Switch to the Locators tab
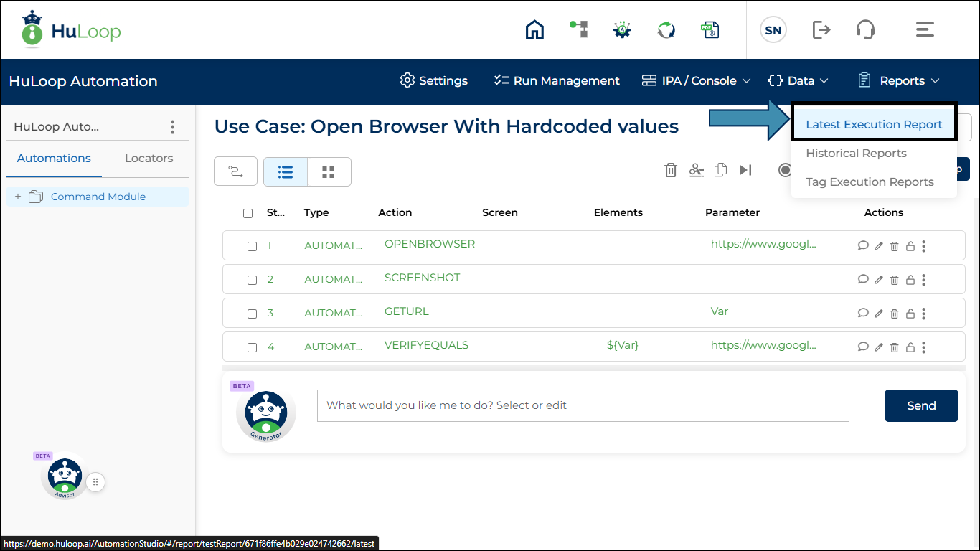The image size is (980, 551). [x=149, y=159]
